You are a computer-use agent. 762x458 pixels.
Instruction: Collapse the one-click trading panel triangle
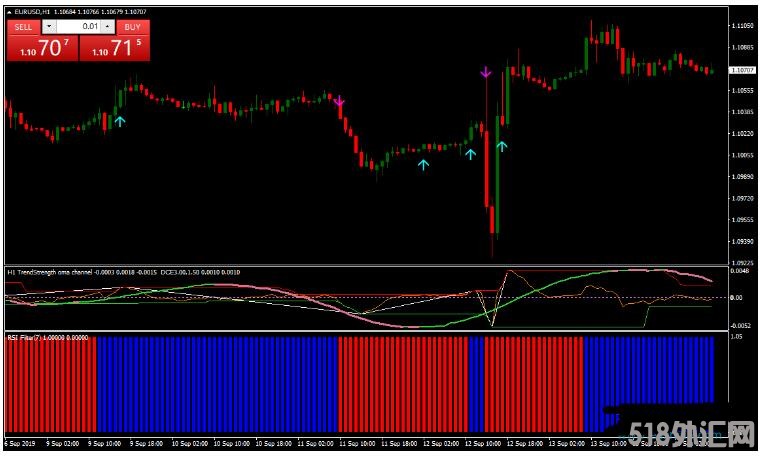coord(9,12)
